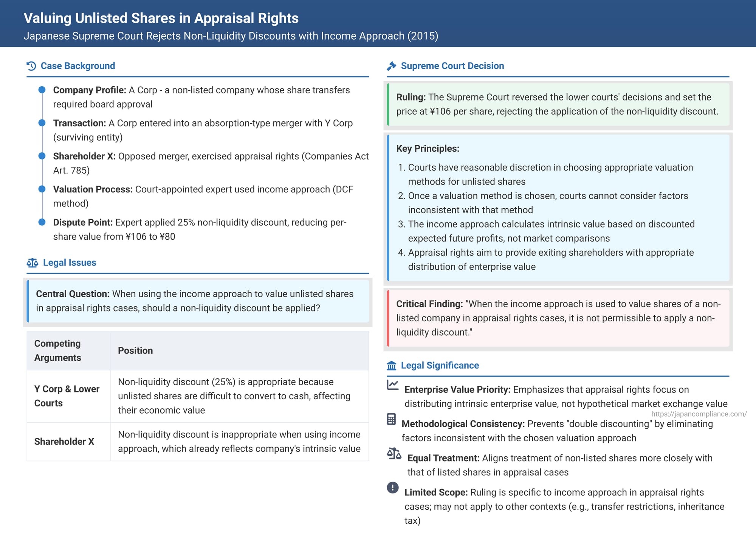The width and height of the screenshot is (756, 552).
Task: Click the line chart icon for Enterprise Value Priority
Action: click(x=393, y=385)
